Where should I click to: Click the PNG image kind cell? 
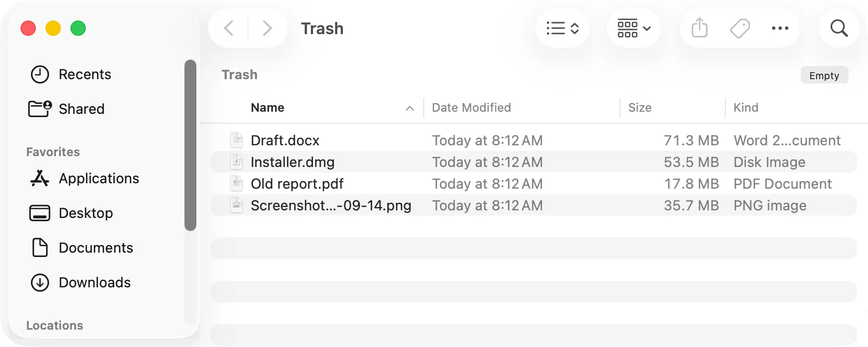pos(770,205)
